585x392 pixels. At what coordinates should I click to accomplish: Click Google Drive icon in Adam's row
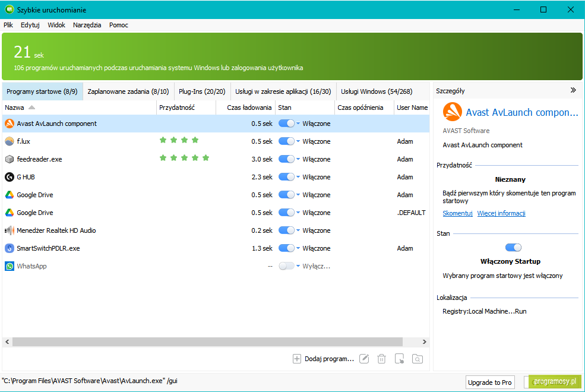(10, 195)
